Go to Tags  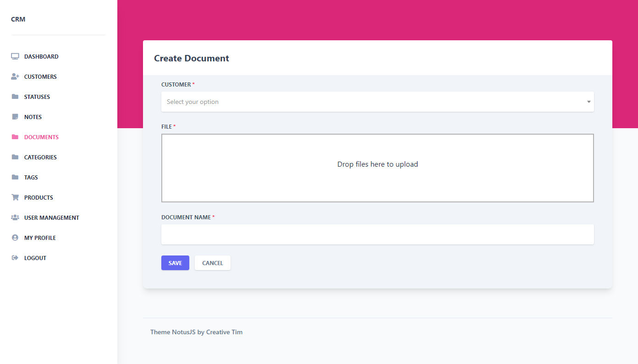click(x=31, y=178)
